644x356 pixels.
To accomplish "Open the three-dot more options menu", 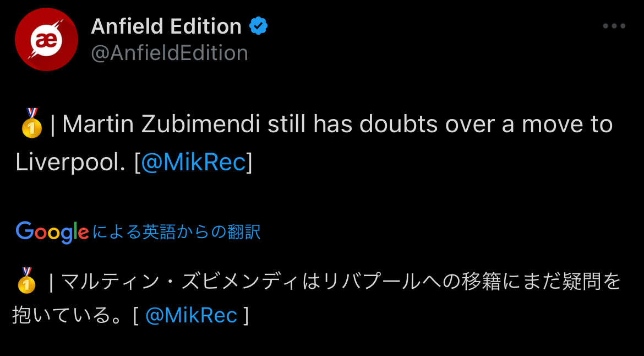I will click(614, 26).
